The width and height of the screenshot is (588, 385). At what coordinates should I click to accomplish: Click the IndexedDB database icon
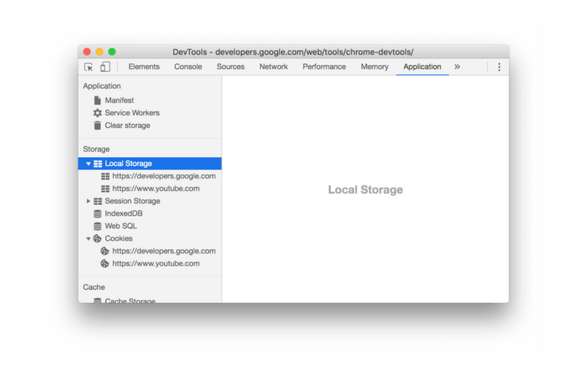(97, 214)
